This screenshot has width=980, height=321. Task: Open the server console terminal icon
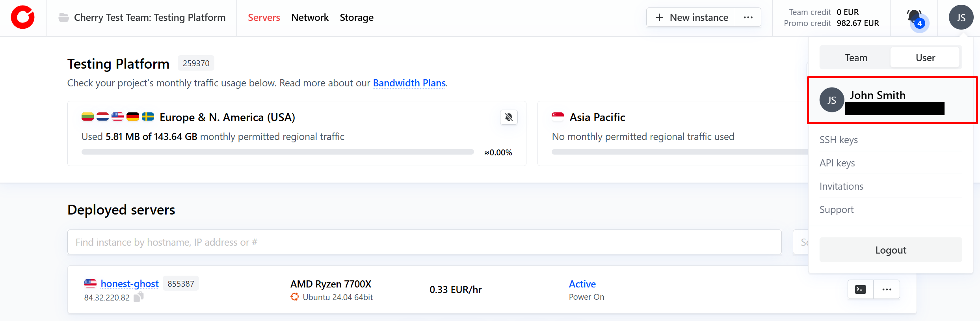pos(861,289)
